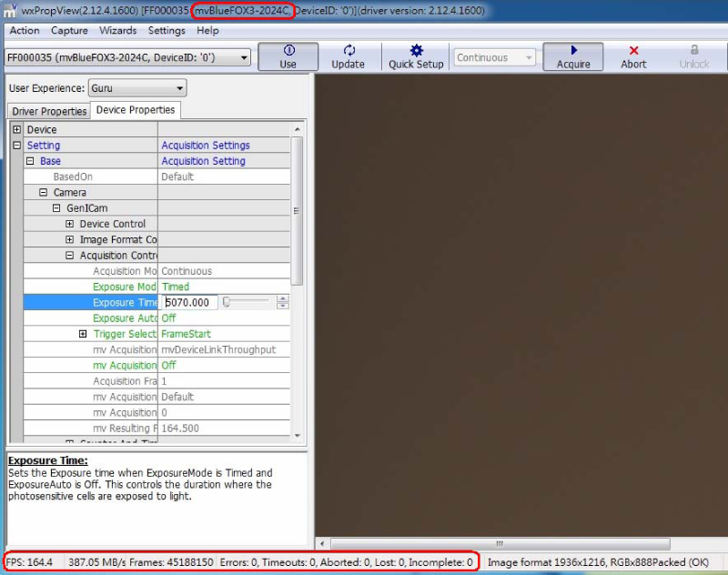Image resolution: width=728 pixels, height=575 pixels.
Task: Open Quick Setup gear icon
Action: click(x=416, y=56)
